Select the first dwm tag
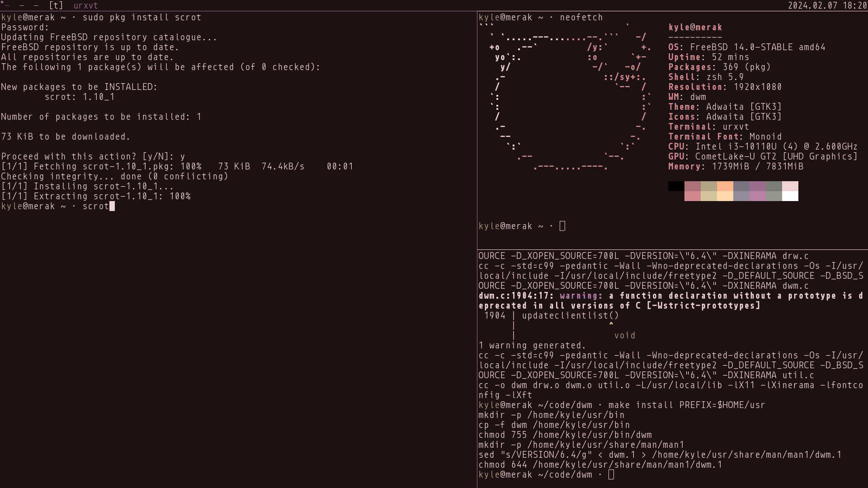Viewport: 868px width, 488px height. (6, 5)
